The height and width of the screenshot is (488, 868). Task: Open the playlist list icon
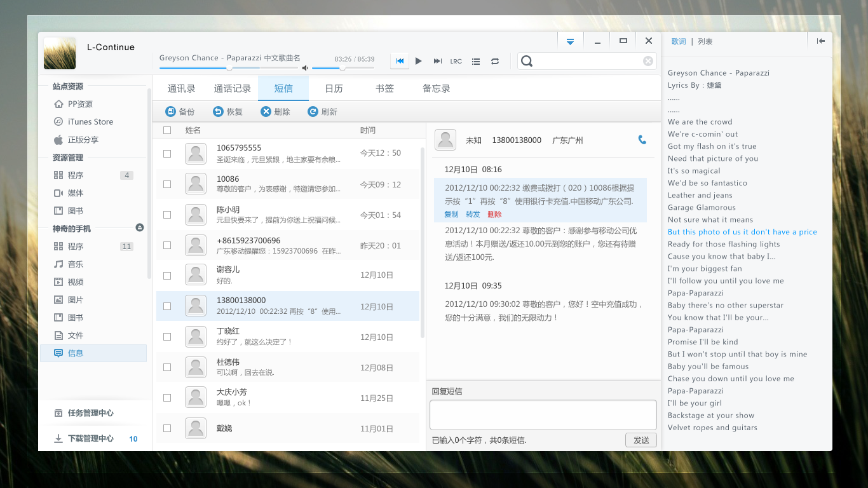pyautogui.click(x=476, y=62)
